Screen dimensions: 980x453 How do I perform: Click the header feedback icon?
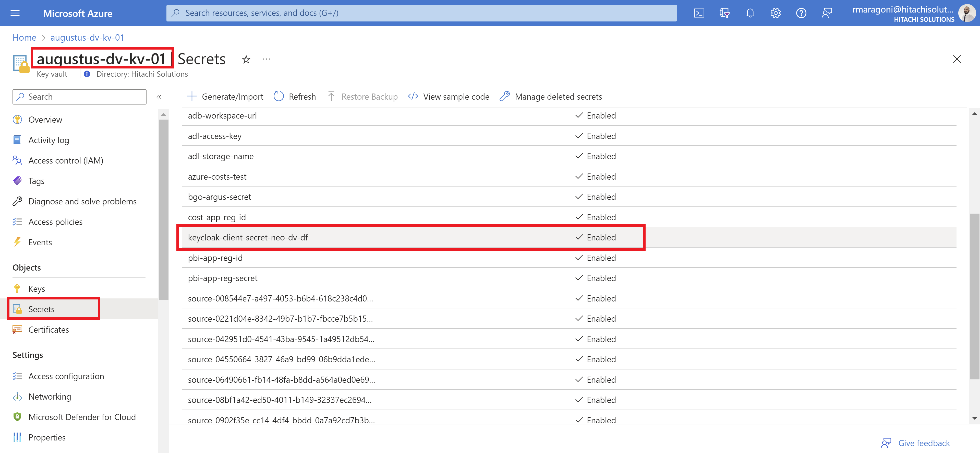coord(827,13)
